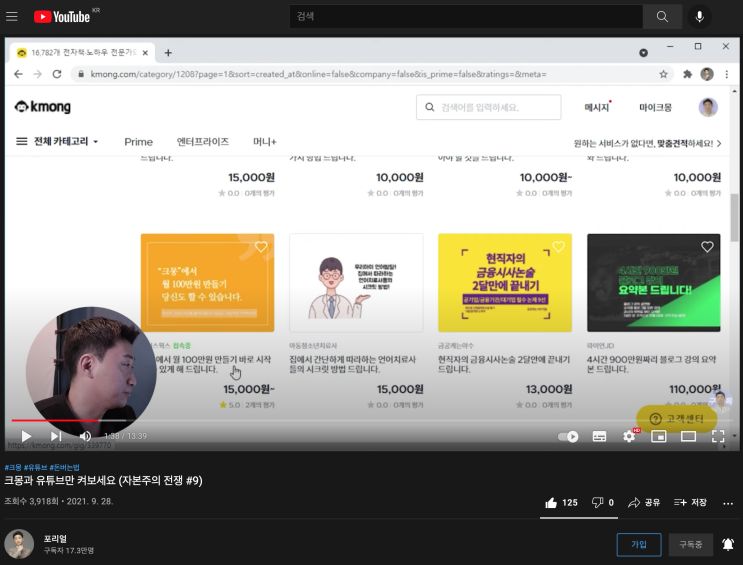Screen dimensions: 743x565
Task: Click the #크몽 hashtag
Action: point(13,467)
